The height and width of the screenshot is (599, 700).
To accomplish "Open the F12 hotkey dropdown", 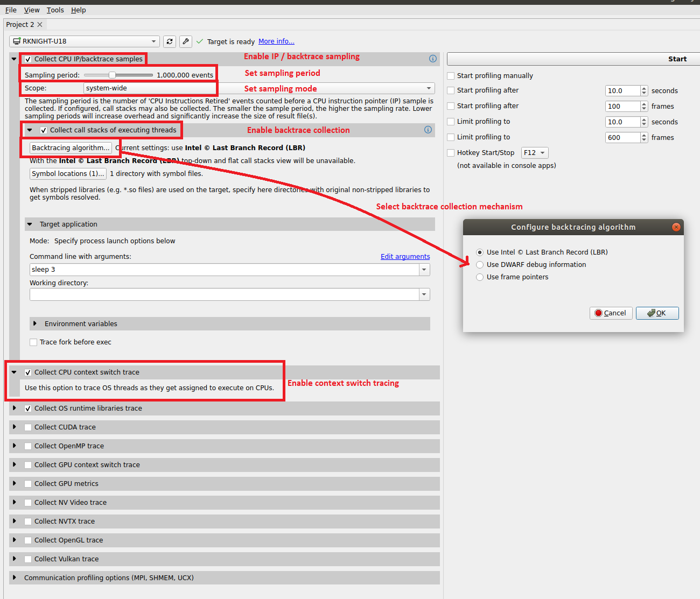I will coord(534,152).
